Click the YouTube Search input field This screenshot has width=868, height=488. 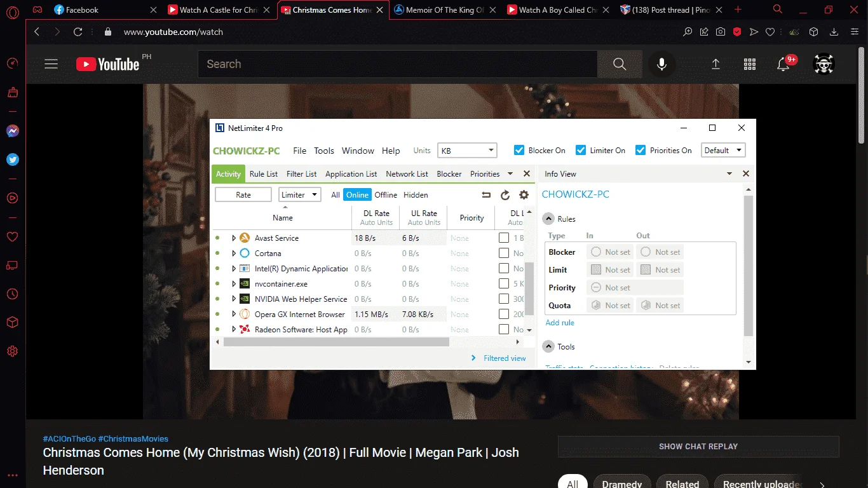tap(398, 64)
